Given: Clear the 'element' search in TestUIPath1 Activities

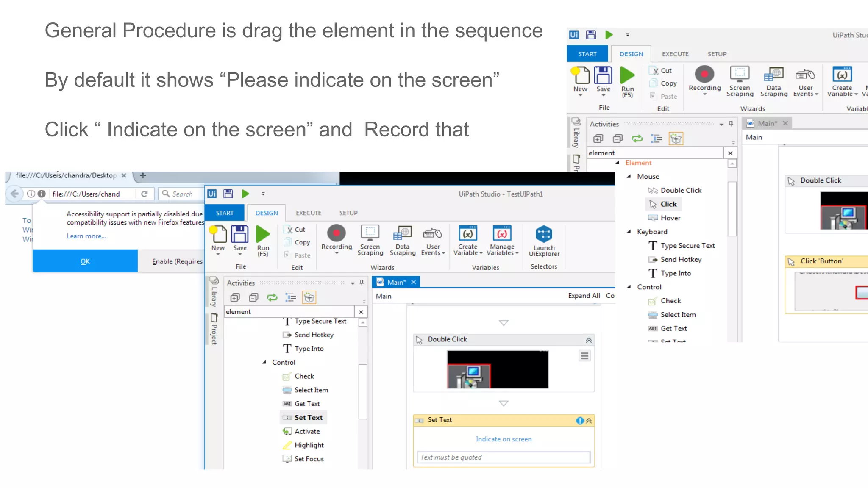Looking at the screenshot, I should (x=361, y=312).
